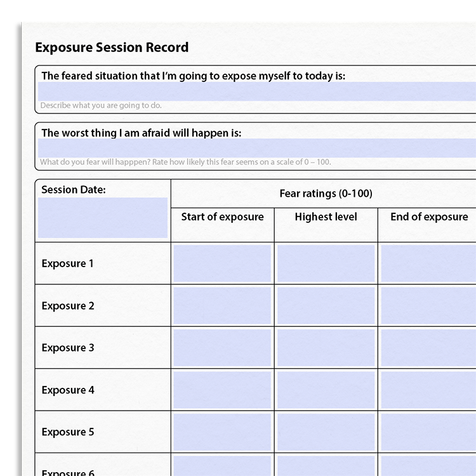Focus Exposure 2 highest level field
This screenshot has width=476, height=476.
[326, 305]
